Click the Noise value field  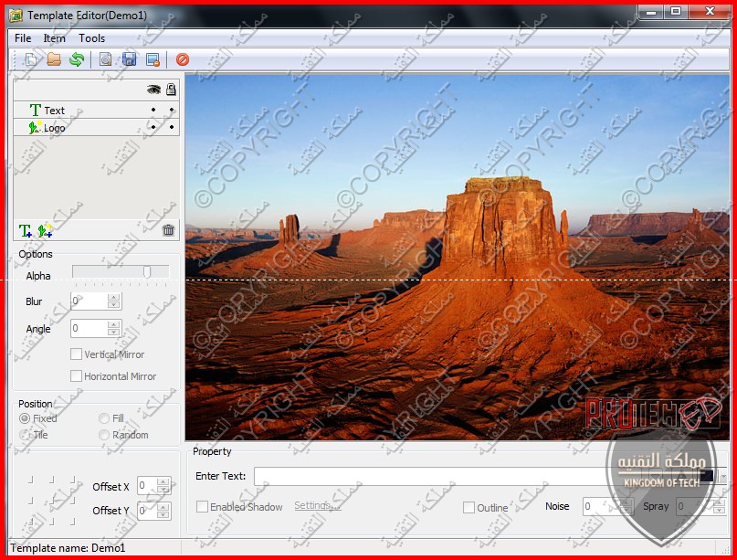pos(602,506)
